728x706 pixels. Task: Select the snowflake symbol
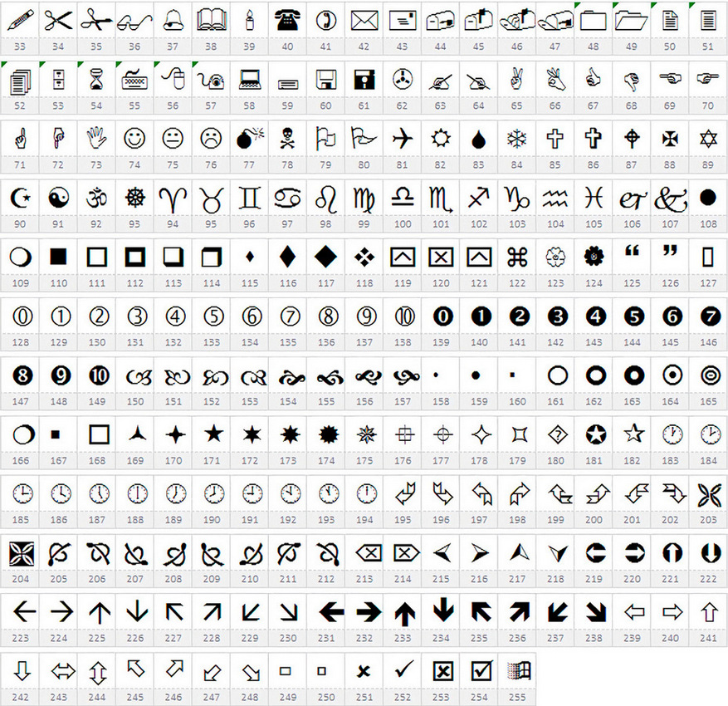tap(517, 138)
